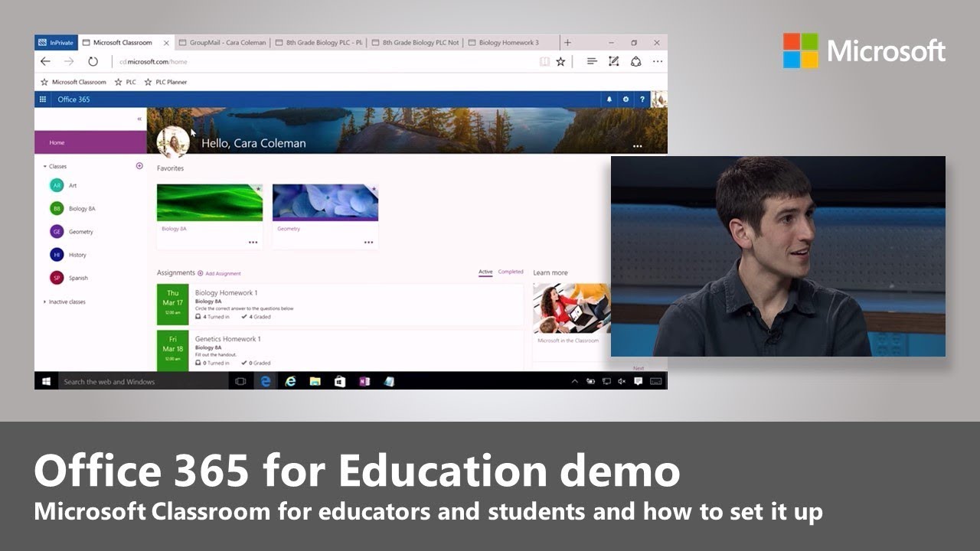Image resolution: width=980 pixels, height=551 pixels.
Task: Open Biology 8A card options ellipsis
Action: (253, 242)
